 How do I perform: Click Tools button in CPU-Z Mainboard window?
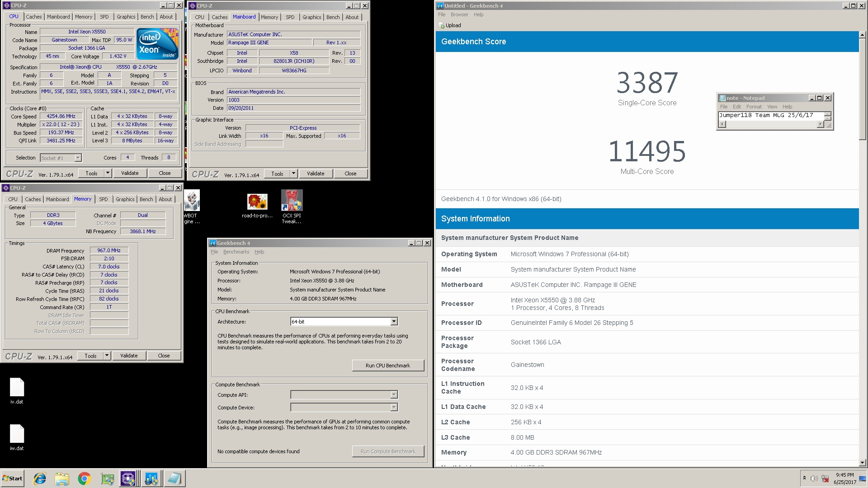coord(277,174)
